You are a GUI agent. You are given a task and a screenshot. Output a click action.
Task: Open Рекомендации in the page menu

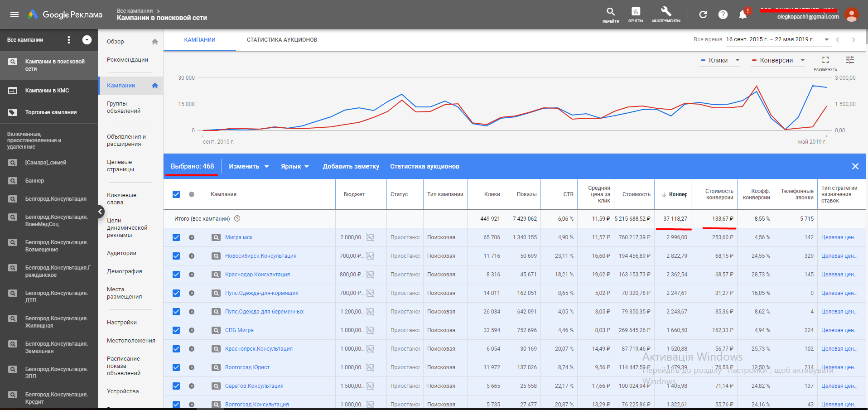pos(128,60)
